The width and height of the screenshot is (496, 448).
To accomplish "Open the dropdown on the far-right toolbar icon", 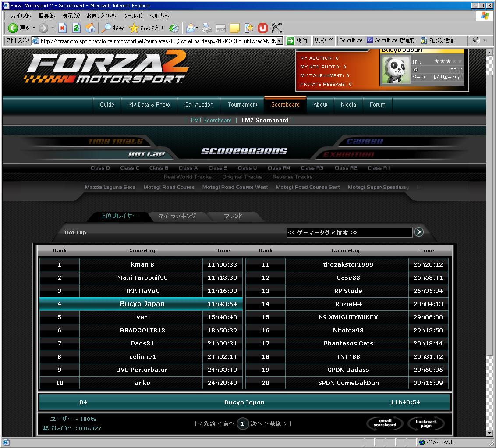I will 485,40.
